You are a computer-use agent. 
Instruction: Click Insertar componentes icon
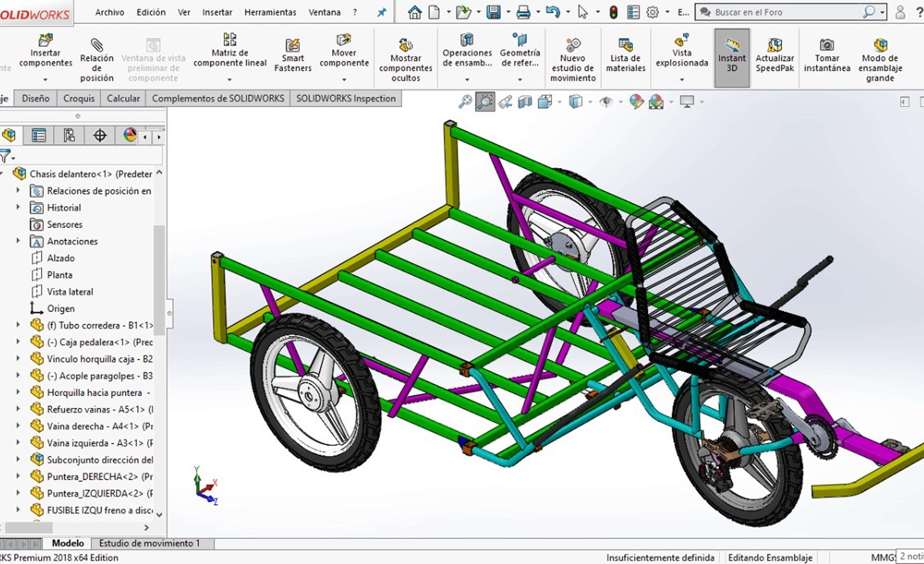(x=46, y=40)
